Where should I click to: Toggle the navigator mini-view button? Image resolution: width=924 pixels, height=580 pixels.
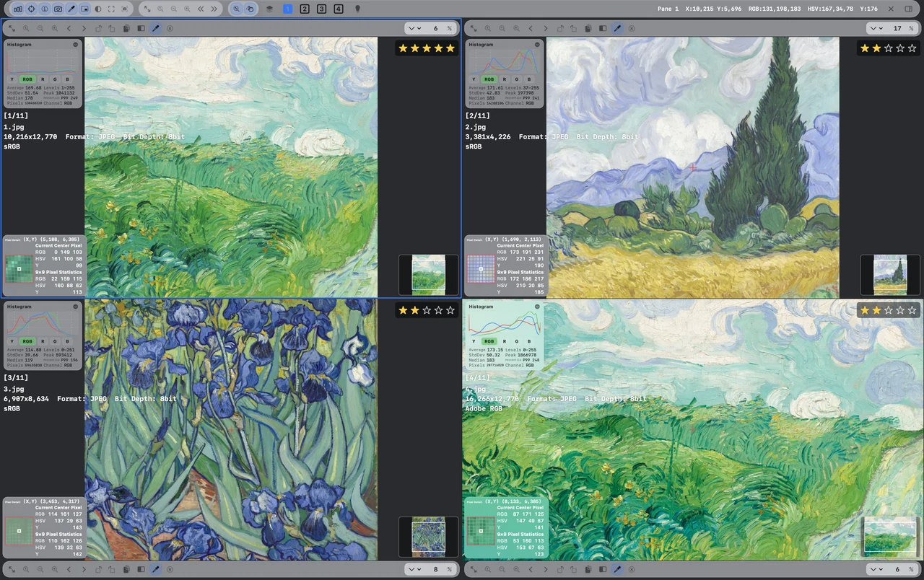[x=84, y=9]
